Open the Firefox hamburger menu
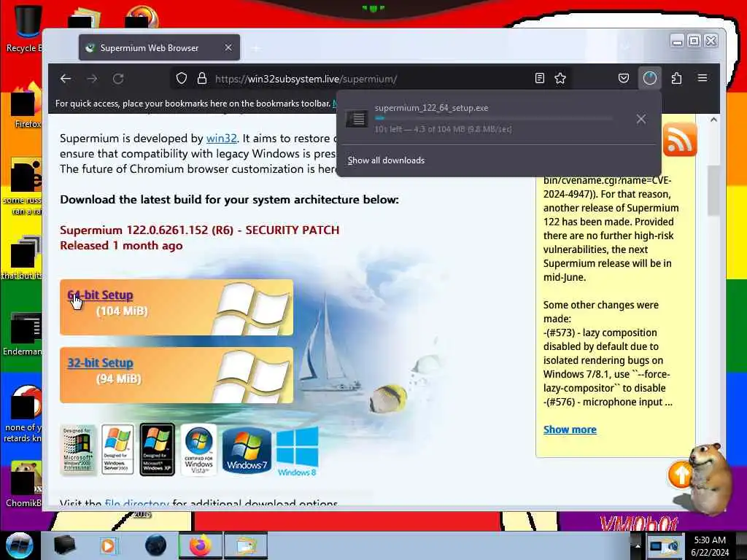This screenshot has width=747, height=560. (703, 78)
